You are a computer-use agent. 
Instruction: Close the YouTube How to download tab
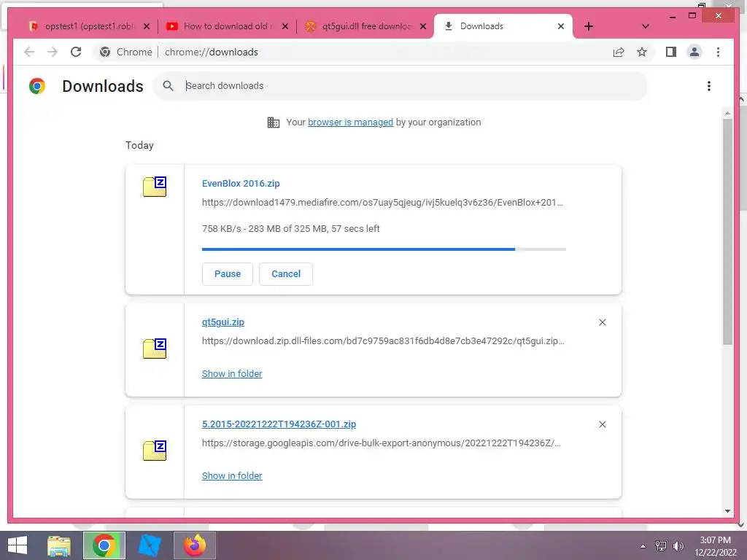coord(285,26)
